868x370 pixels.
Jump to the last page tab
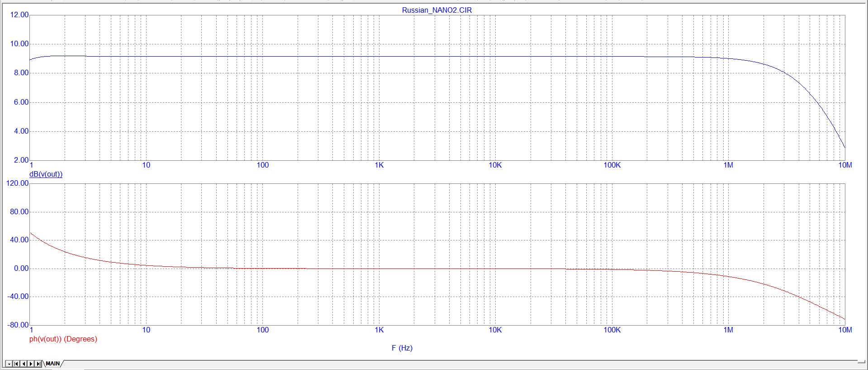(x=39, y=364)
